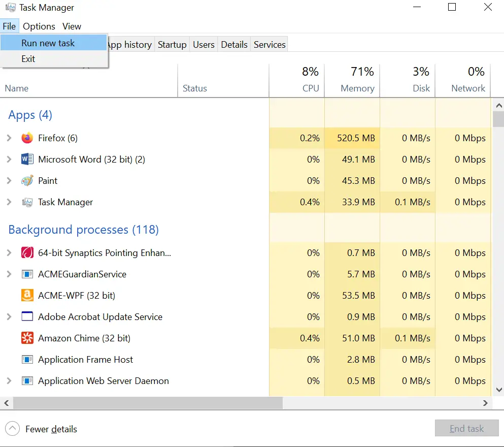The image size is (504, 447).
Task: Sort by the Disk column header
Action: click(x=408, y=80)
